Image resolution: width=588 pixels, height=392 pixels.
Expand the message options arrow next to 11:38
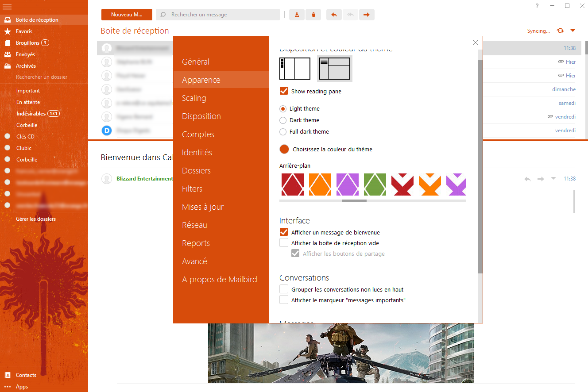pyautogui.click(x=553, y=179)
